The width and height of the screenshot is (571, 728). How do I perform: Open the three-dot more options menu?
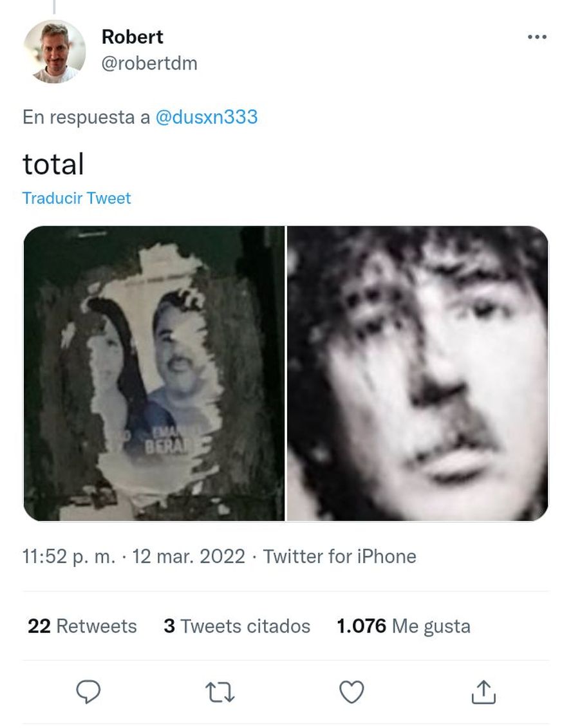click(x=537, y=37)
